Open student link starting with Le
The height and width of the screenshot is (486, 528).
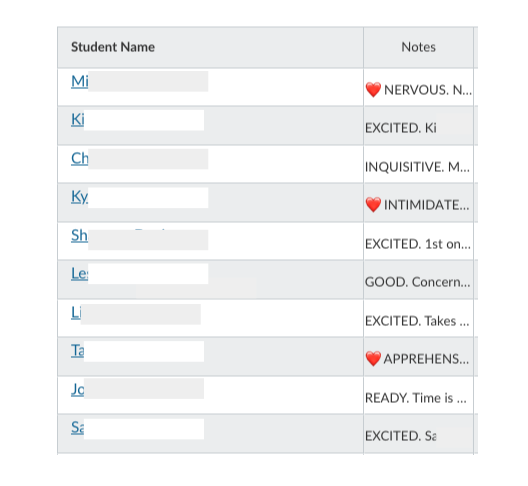pos(80,273)
